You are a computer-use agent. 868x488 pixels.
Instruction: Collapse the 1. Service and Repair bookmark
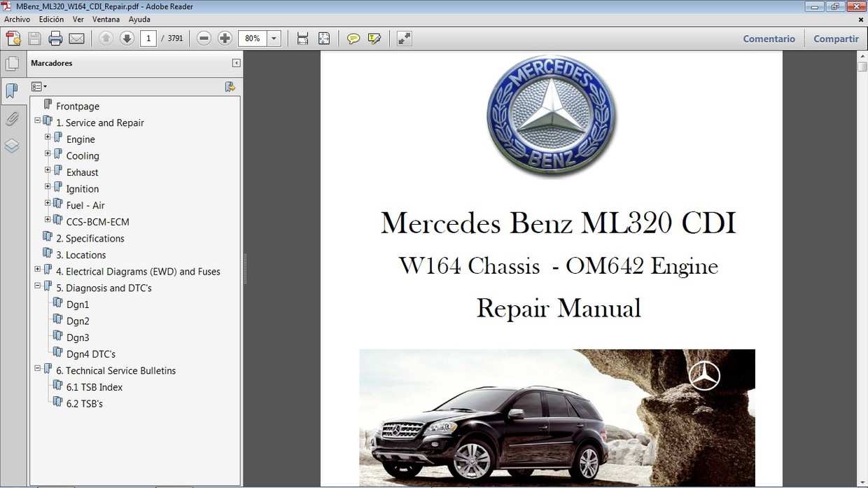(37, 120)
